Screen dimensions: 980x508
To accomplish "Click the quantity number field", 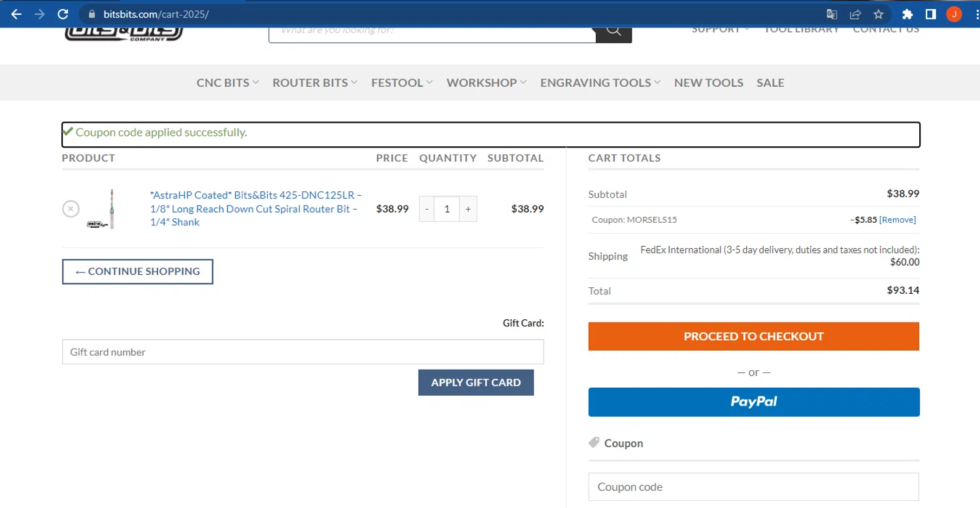I will (448, 209).
